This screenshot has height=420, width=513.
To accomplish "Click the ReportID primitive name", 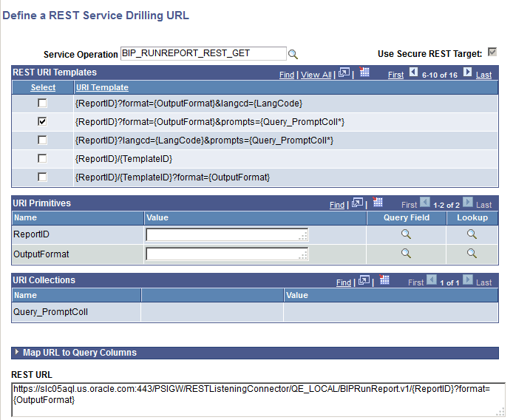I will pyautogui.click(x=31, y=234).
